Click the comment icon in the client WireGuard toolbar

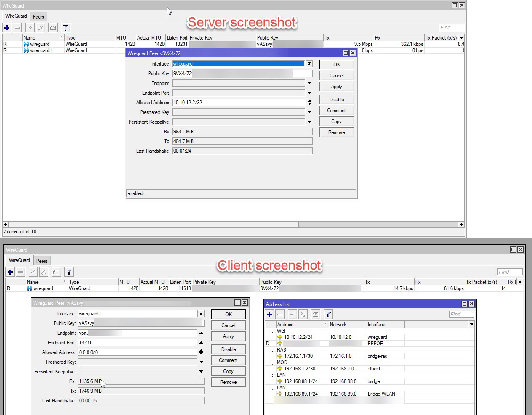(56, 272)
